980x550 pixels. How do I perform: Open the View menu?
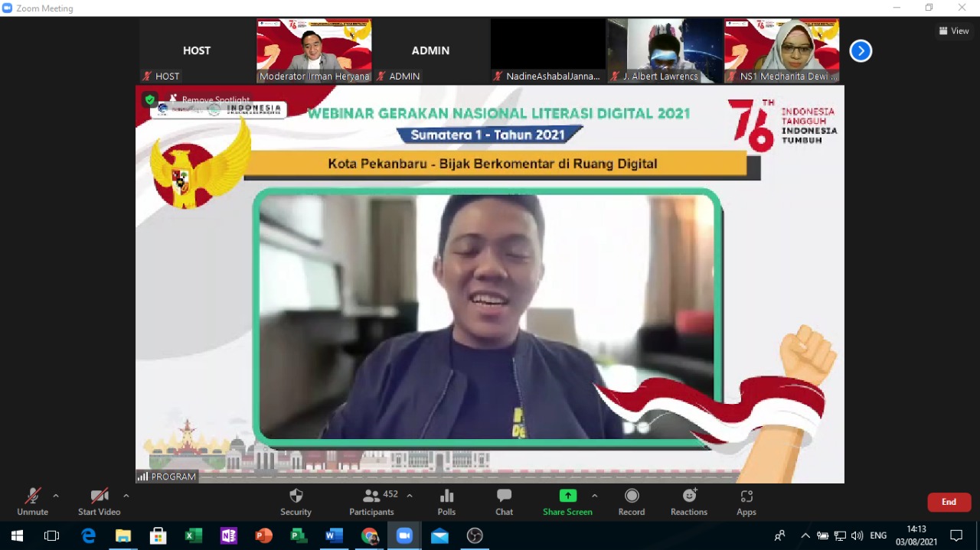pos(954,31)
